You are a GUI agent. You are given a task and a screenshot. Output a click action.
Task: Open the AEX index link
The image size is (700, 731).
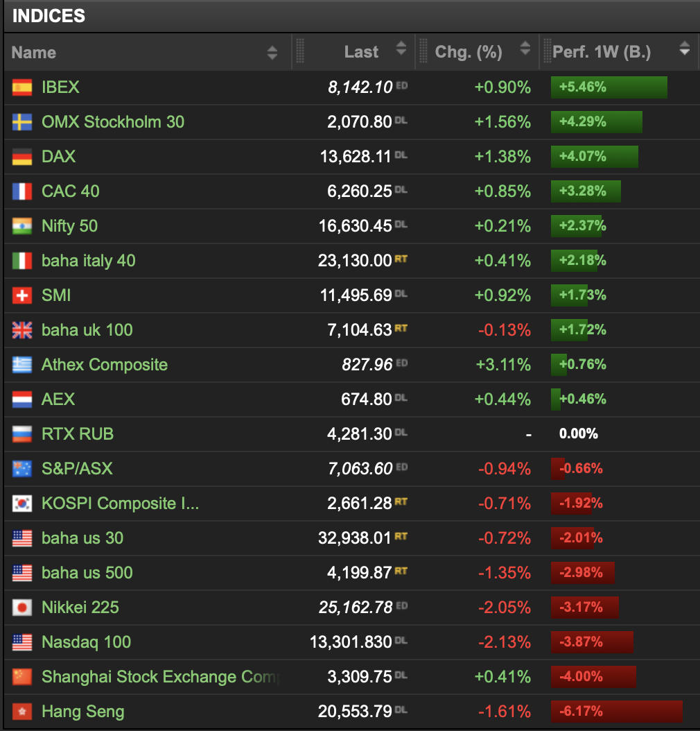coord(58,399)
